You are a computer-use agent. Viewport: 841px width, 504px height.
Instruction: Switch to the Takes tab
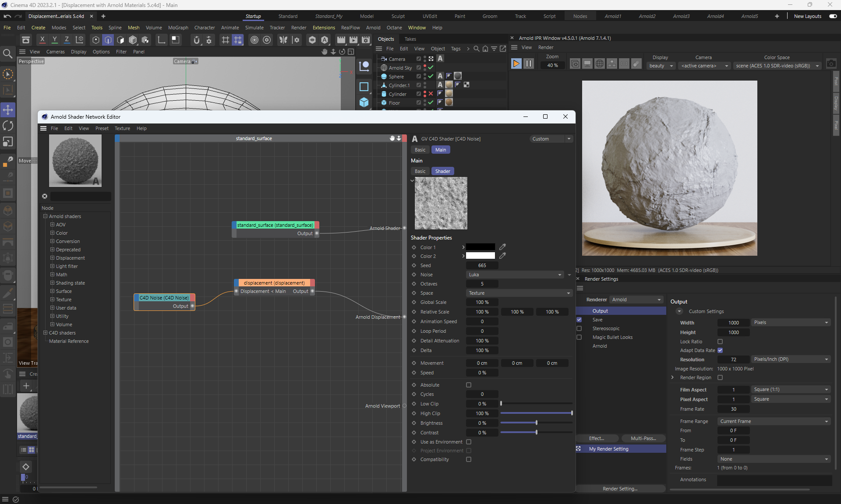[410, 39]
